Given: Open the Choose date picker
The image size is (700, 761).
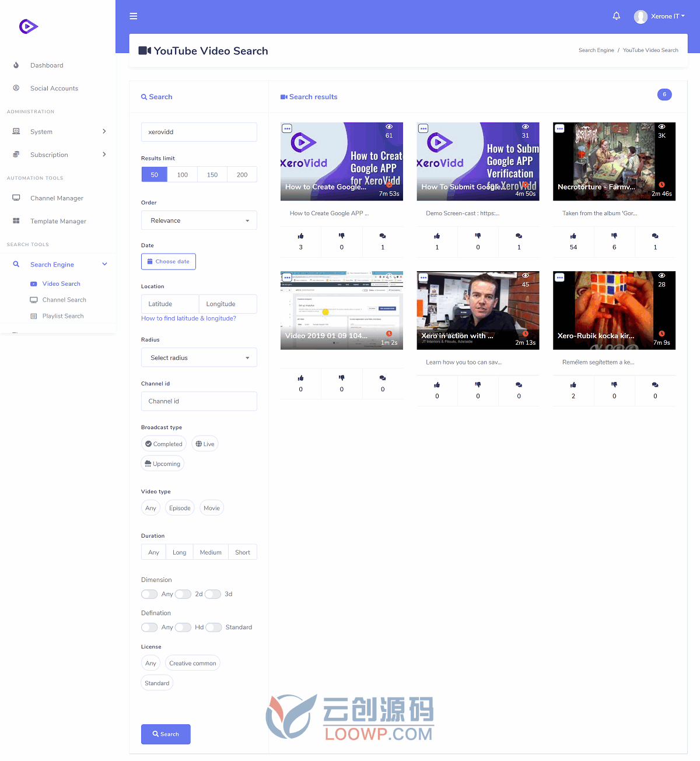Looking at the screenshot, I should pos(169,262).
